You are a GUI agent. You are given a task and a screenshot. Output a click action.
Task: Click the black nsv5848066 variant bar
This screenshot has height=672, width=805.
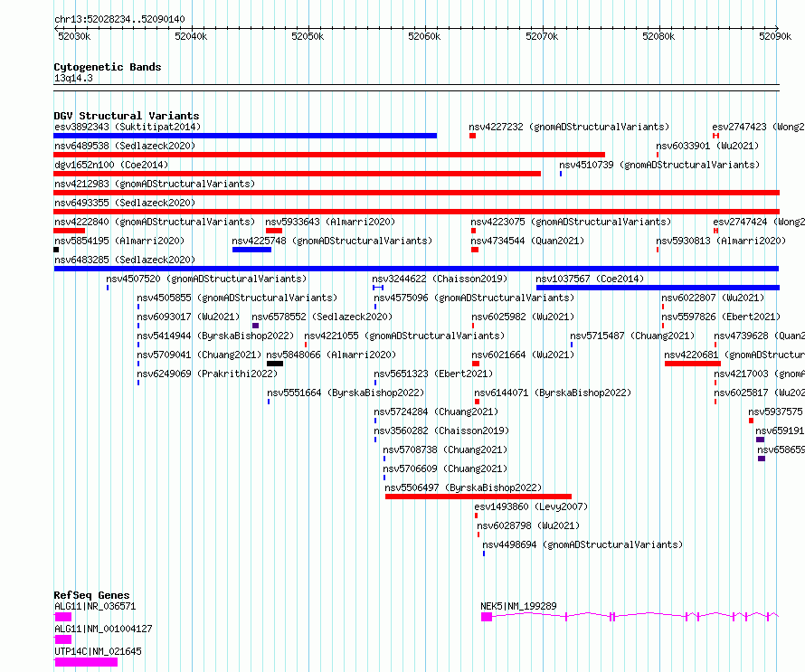tap(275, 364)
